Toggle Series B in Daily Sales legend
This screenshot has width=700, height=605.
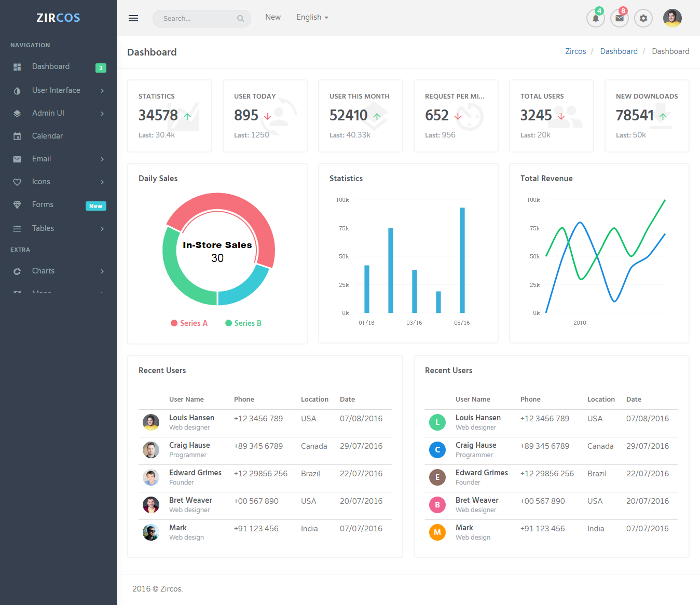tap(243, 323)
